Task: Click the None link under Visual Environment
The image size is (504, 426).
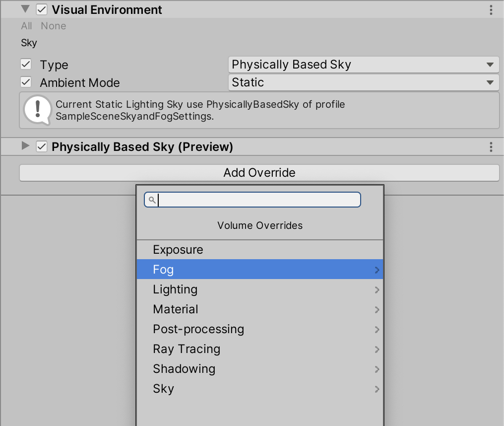Action: click(x=53, y=26)
